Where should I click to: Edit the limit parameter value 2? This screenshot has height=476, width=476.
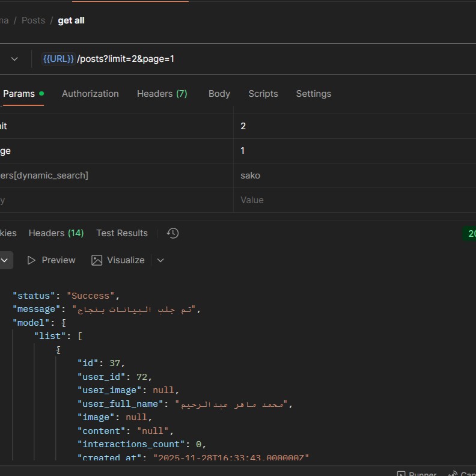(243, 126)
